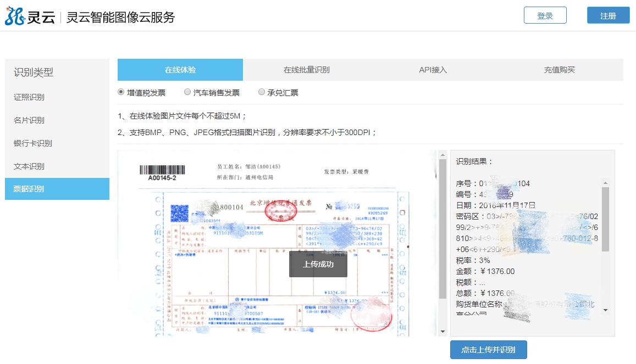Click the 登录 login button
Viewport: 636px width, 364px height.
[x=545, y=15]
